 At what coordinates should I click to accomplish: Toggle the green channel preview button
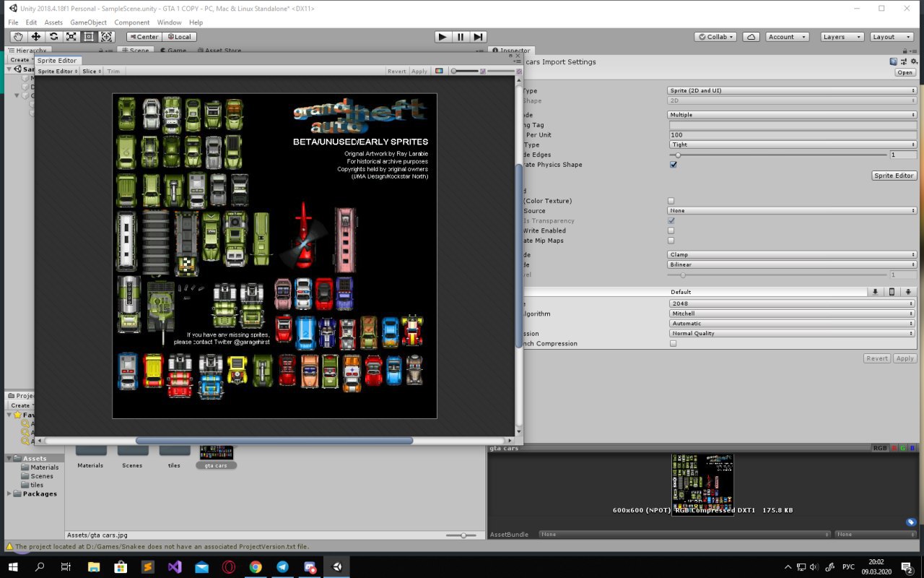point(903,448)
